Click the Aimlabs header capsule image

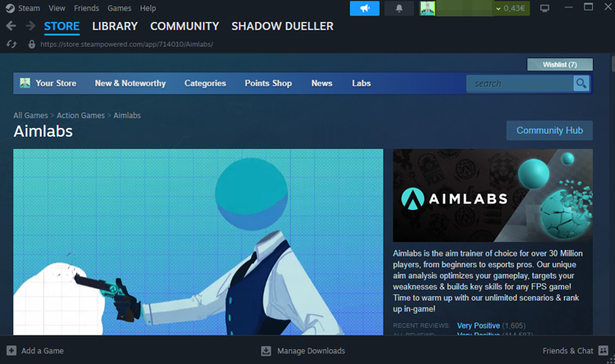pos(493,195)
